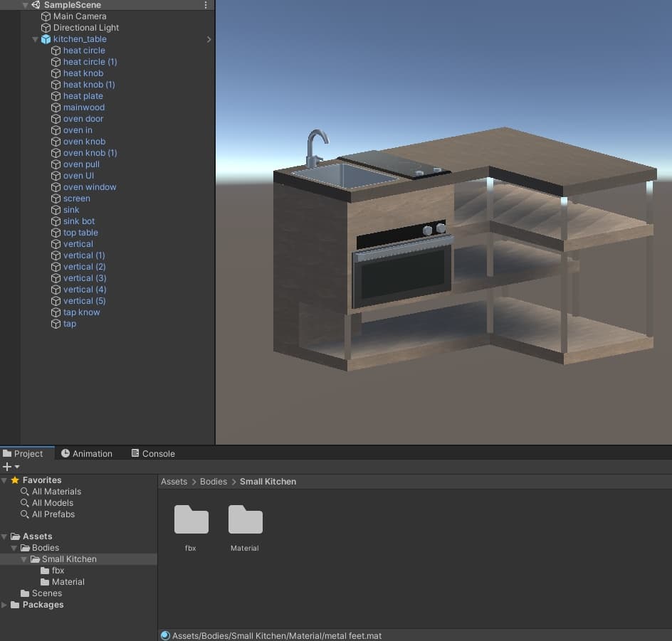The image size is (672, 641).
Task: Switch to the Animation tab
Action: pyautogui.click(x=86, y=453)
